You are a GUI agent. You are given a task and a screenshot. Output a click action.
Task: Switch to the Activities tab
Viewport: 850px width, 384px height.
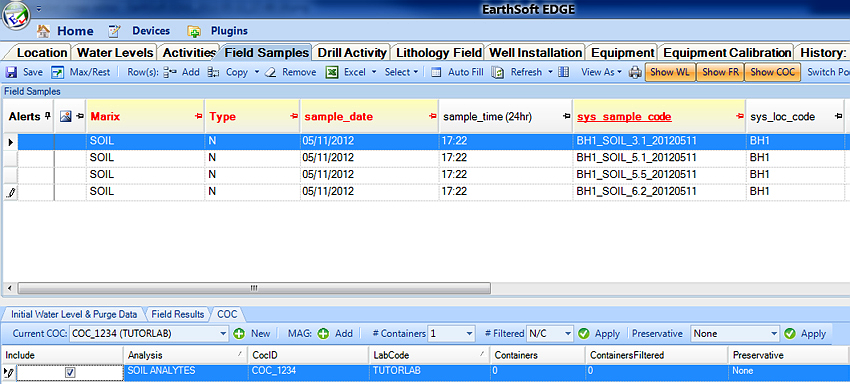189,53
